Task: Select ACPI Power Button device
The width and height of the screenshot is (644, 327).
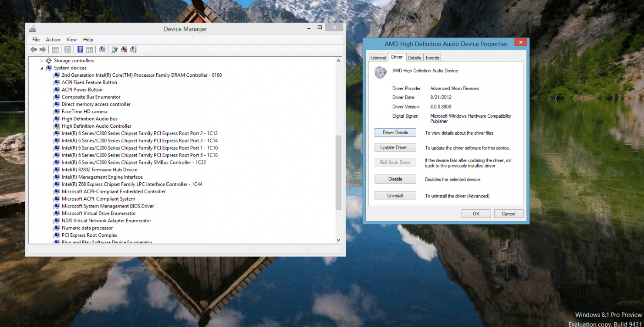Action: 82,90
